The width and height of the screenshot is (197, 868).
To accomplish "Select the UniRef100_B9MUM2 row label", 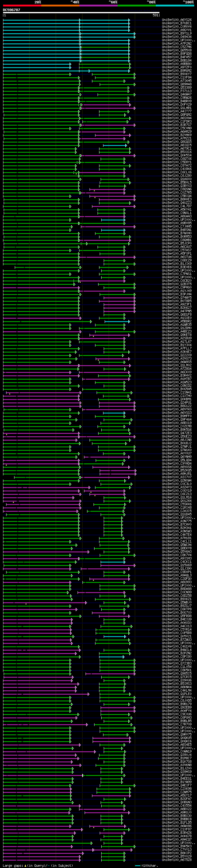I will click(x=177, y=71).
